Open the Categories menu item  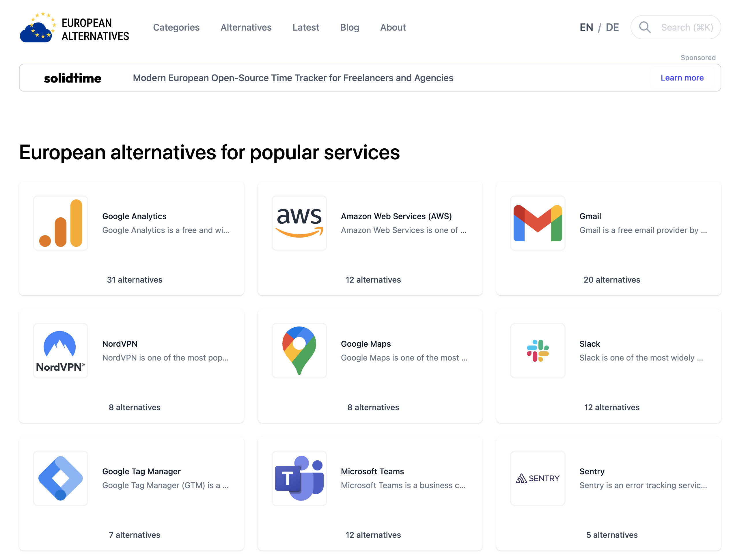[176, 28]
